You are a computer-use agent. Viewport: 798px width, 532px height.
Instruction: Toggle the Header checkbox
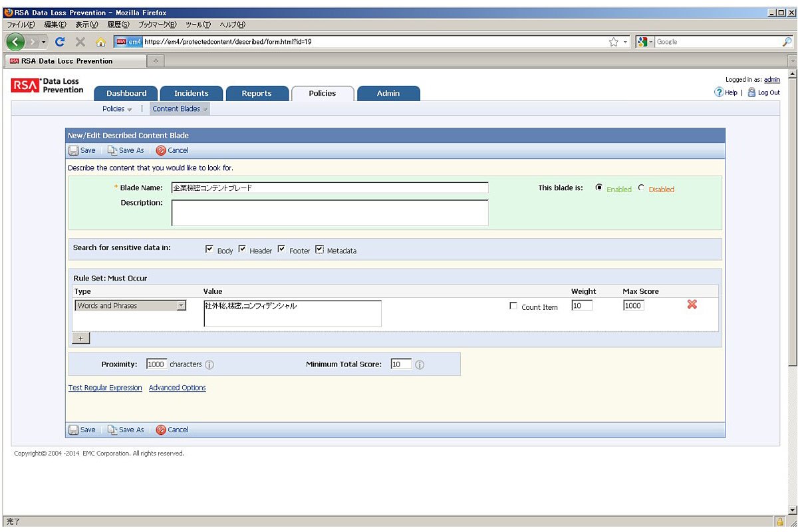point(242,249)
